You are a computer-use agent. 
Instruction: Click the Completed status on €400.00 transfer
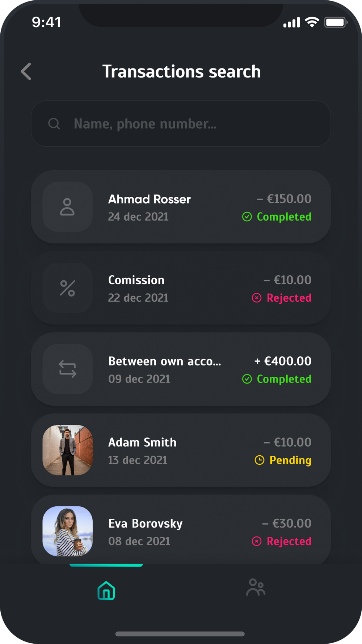coord(284,379)
